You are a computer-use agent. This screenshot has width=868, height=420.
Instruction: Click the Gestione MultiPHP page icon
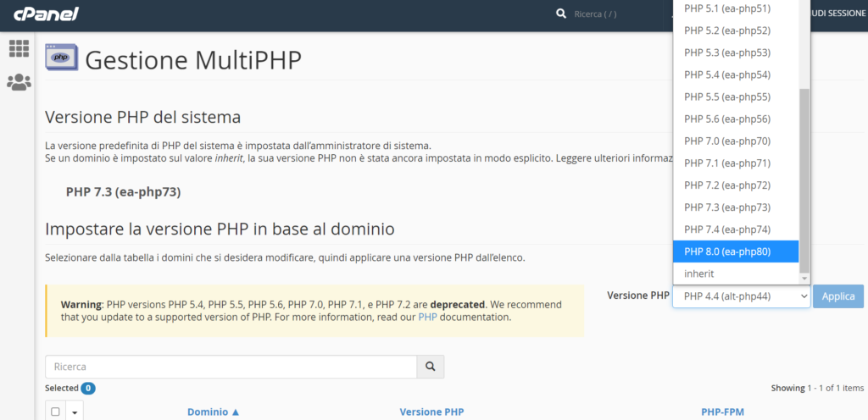tap(61, 58)
